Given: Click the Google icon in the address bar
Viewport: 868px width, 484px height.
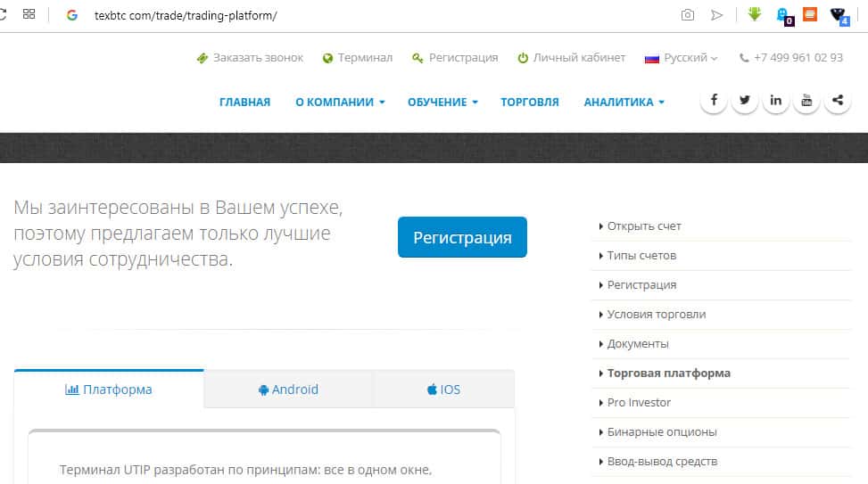Looking at the screenshot, I should coord(72,15).
